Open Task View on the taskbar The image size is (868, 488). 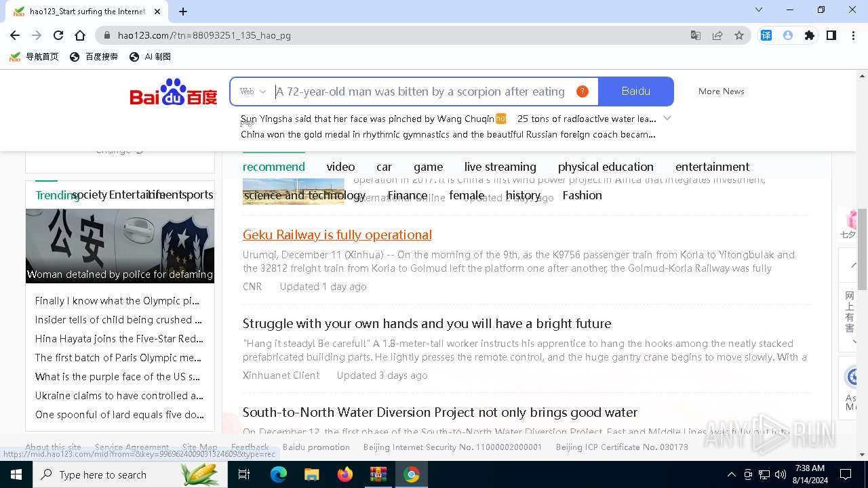[x=244, y=474]
